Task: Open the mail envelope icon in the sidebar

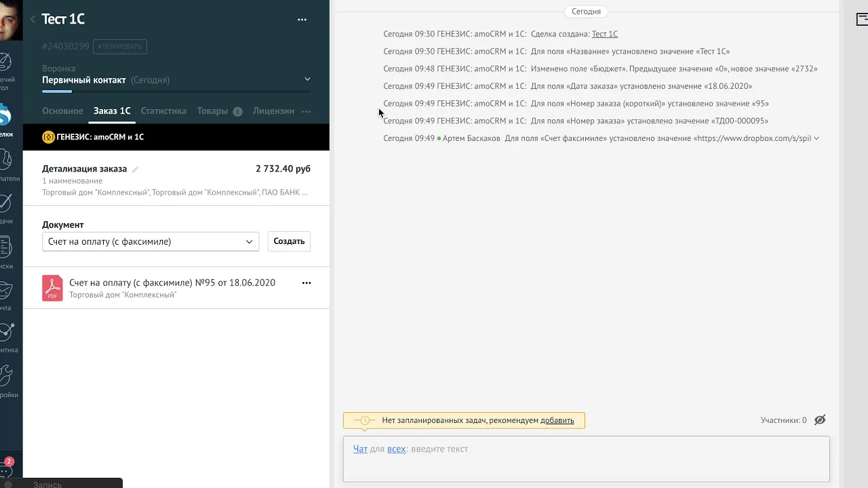Action: (x=5, y=290)
